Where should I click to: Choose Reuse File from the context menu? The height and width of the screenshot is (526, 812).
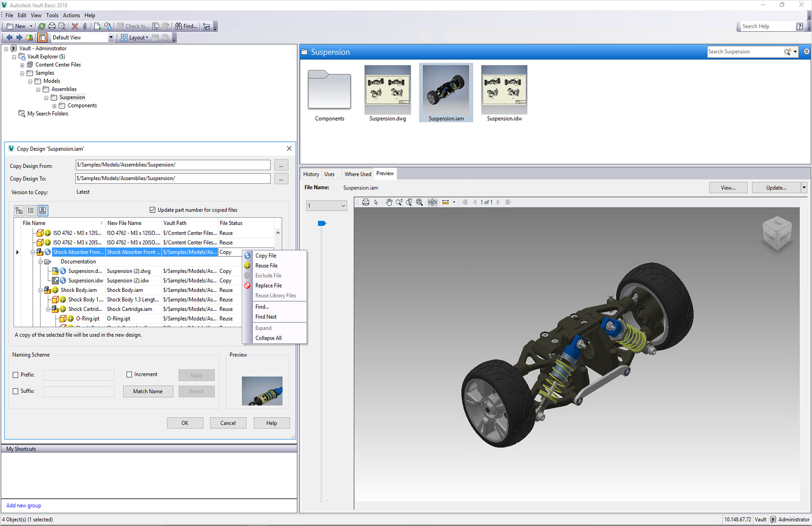tap(266, 266)
